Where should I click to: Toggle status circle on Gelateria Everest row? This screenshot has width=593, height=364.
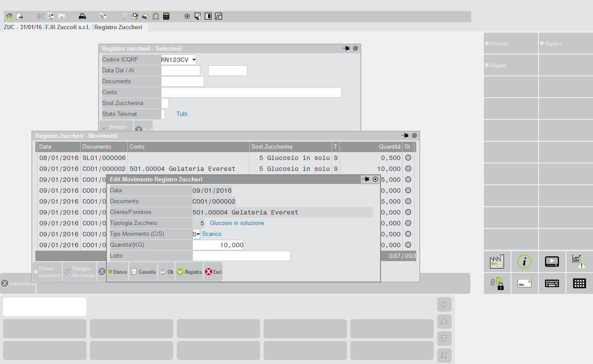pos(408,169)
